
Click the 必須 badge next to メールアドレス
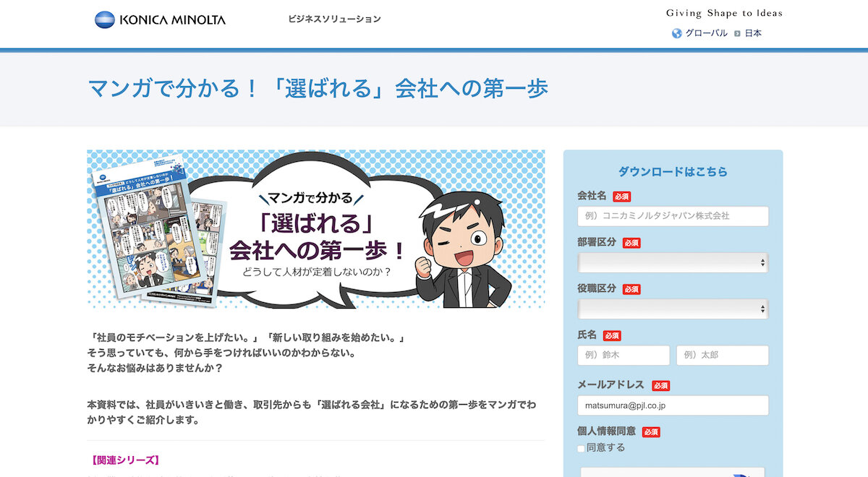(x=661, y=386)
